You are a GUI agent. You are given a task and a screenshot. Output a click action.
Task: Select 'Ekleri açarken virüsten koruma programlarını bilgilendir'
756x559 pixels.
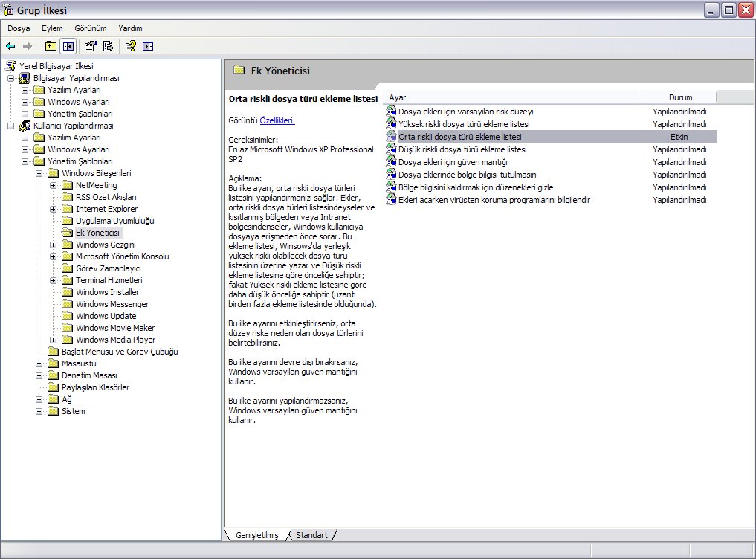point(494,200)
